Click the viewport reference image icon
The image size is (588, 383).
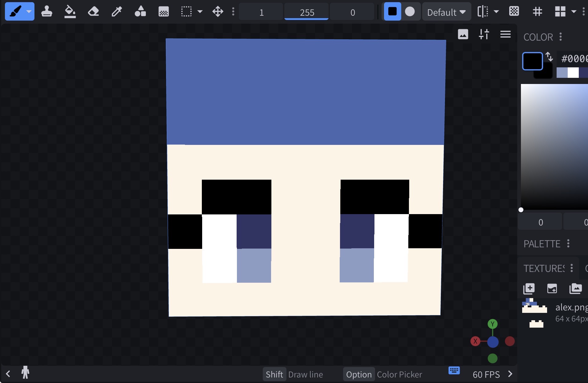(463, 34)
